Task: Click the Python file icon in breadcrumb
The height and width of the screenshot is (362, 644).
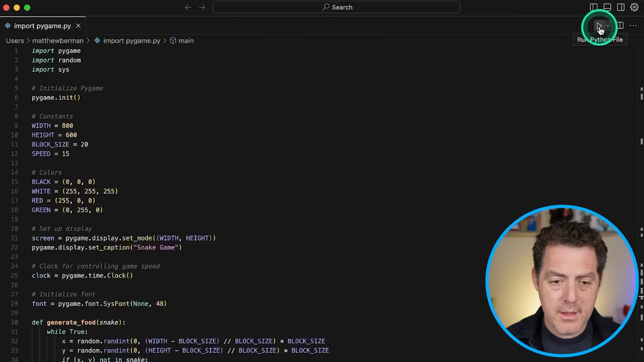Action: (x=97, y=41)
